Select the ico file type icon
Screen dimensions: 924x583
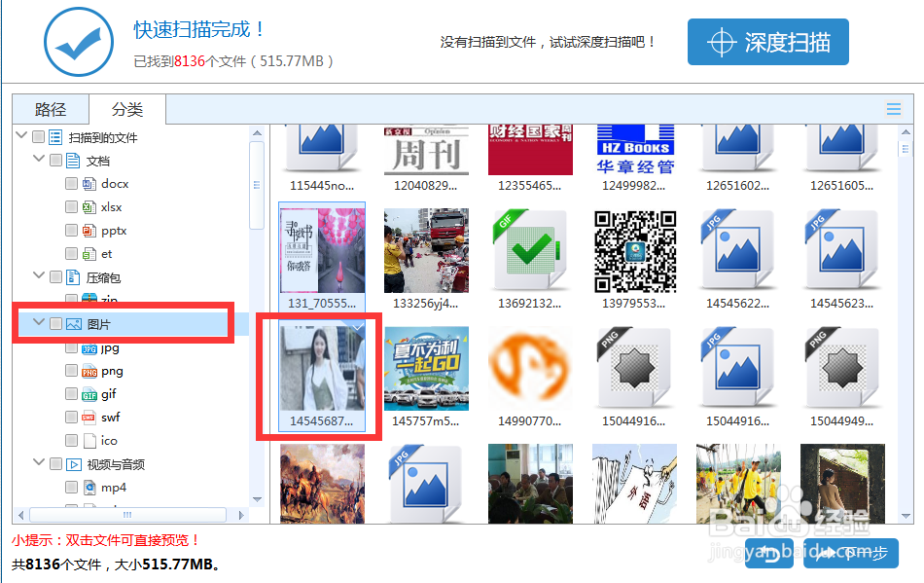click(89, 440)
